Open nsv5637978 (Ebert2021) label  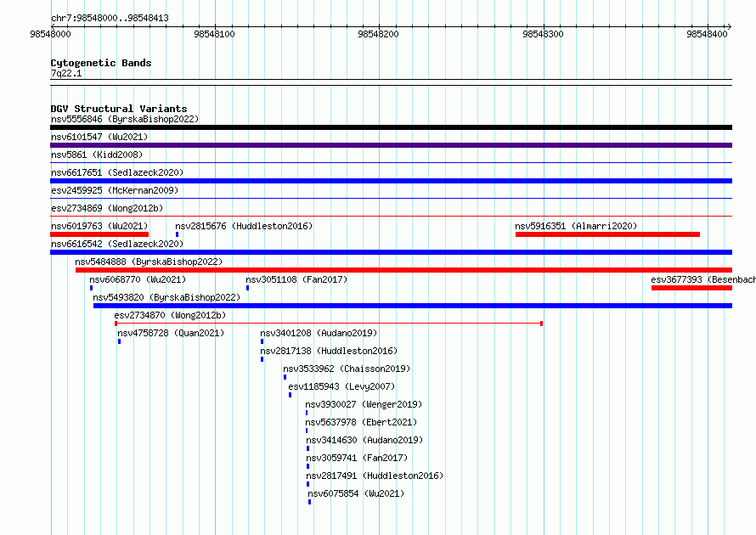361,422
